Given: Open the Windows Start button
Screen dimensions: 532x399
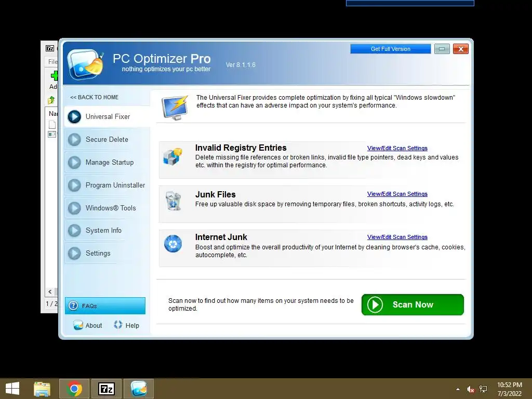Looking at the screenshot, I should (12, 389).
